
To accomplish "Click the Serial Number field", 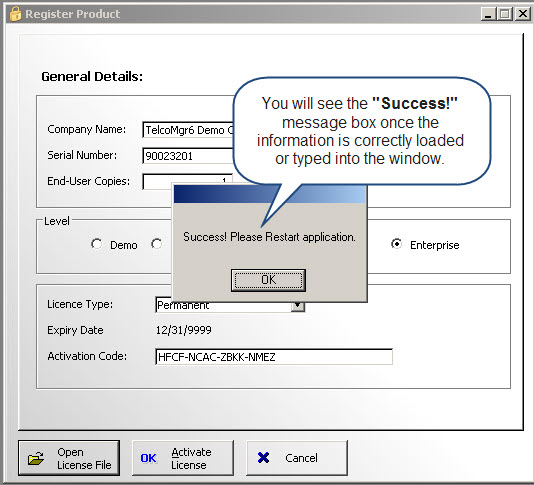I will (x=188, y=156).
